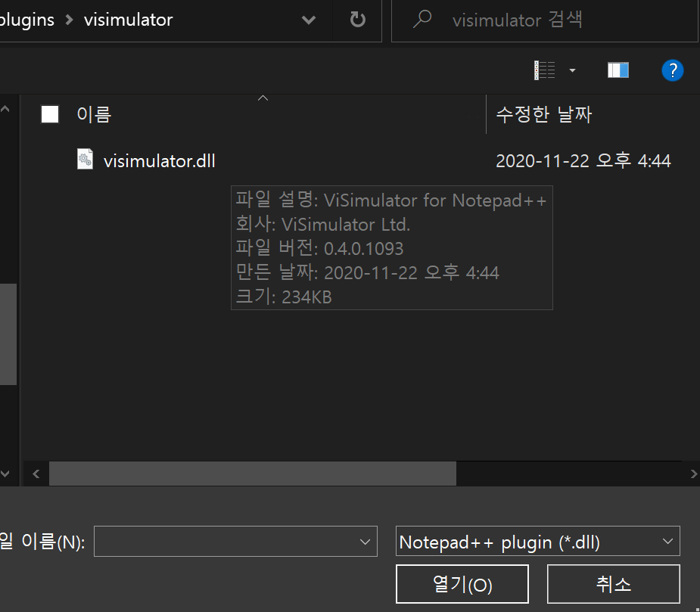Image resolution: width=700 pixels, height=612 pixels.
Task: Click the navigation pane vertical scrollbar thumb
Action: pos(8,334)
